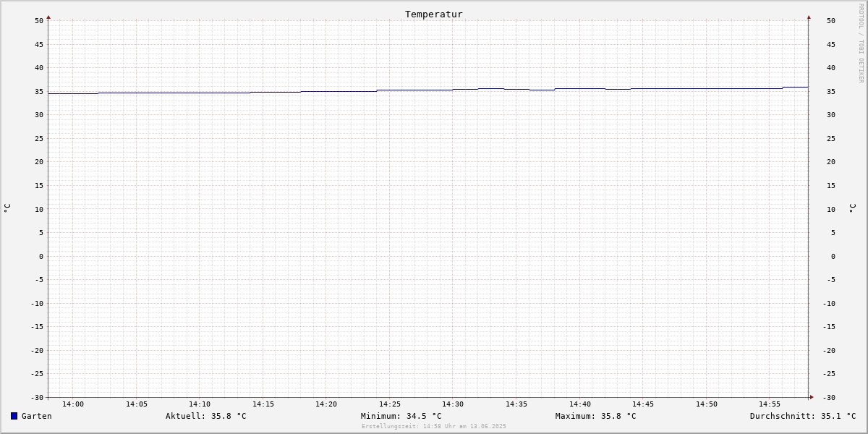Click the 14:50 time axis label
The image size is (868, 434).
[x=707, y=404]
